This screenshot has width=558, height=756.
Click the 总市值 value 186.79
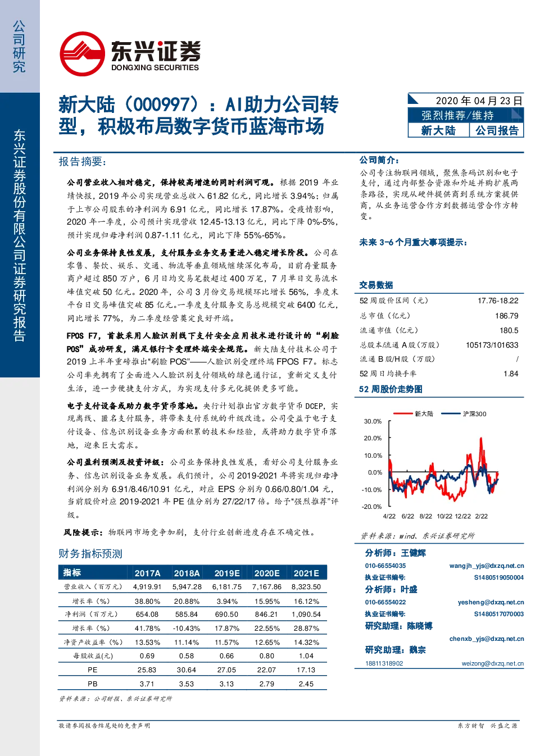point(507,316)
